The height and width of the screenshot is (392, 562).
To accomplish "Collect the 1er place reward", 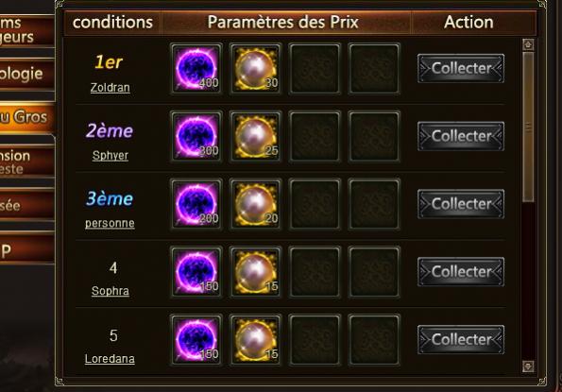I will [461, 68].
